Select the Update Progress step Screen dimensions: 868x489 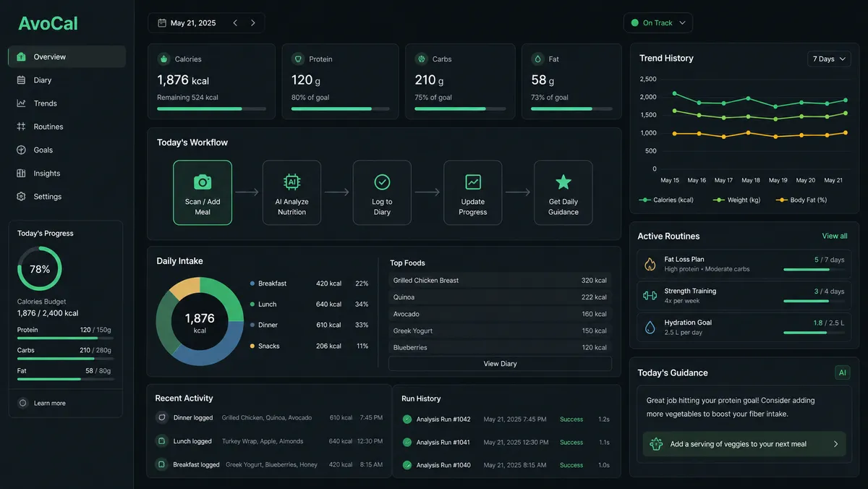pyautogui.click(x=472, y=192)
